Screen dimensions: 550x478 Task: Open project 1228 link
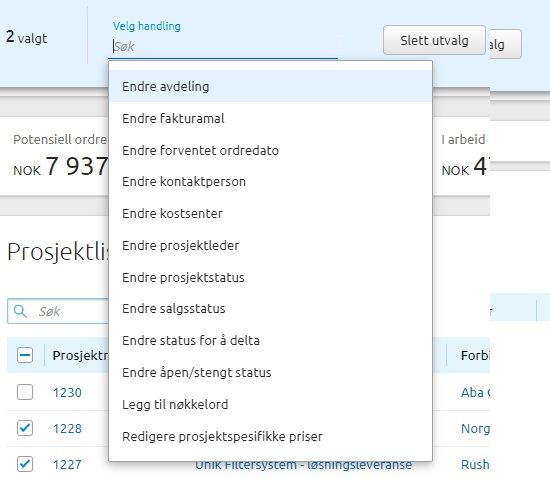(x=67, y=428)
